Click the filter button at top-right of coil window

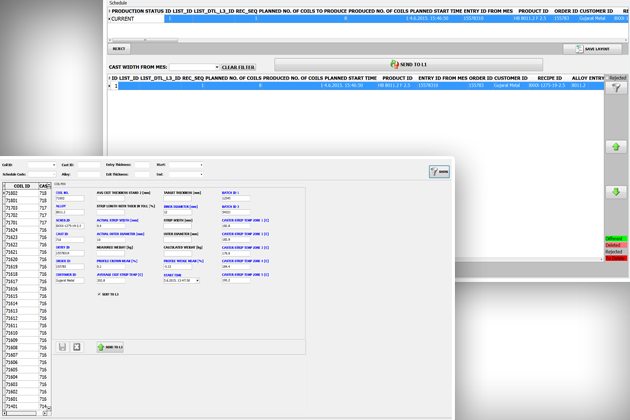pos(438,171)
